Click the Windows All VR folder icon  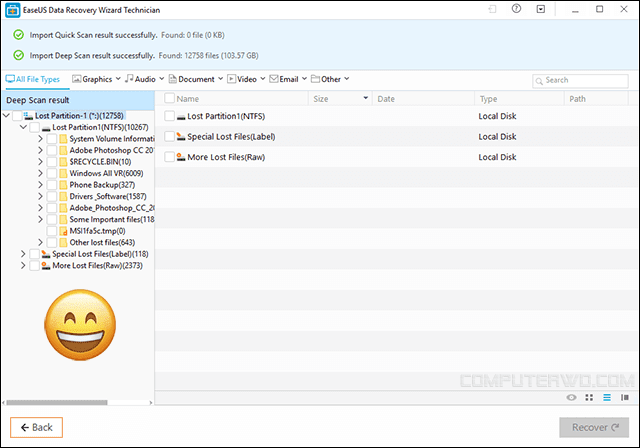tap(63, 173)
